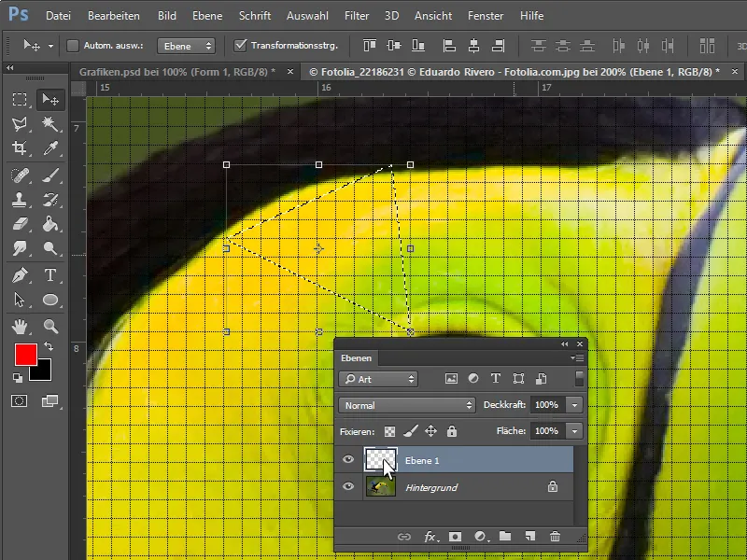Select the Type tool
747x560 pixels.
(x=51, y=276)
